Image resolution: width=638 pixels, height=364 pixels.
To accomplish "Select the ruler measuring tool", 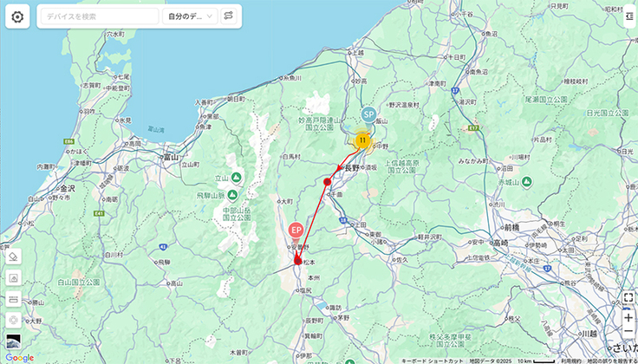I will coord(13,299).
